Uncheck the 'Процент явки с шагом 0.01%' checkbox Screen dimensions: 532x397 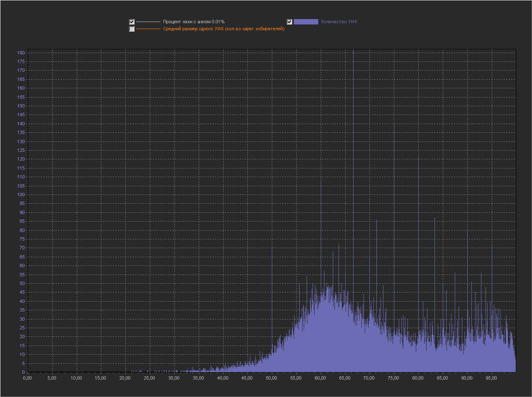pyautogui.click(x=132, y=22)
